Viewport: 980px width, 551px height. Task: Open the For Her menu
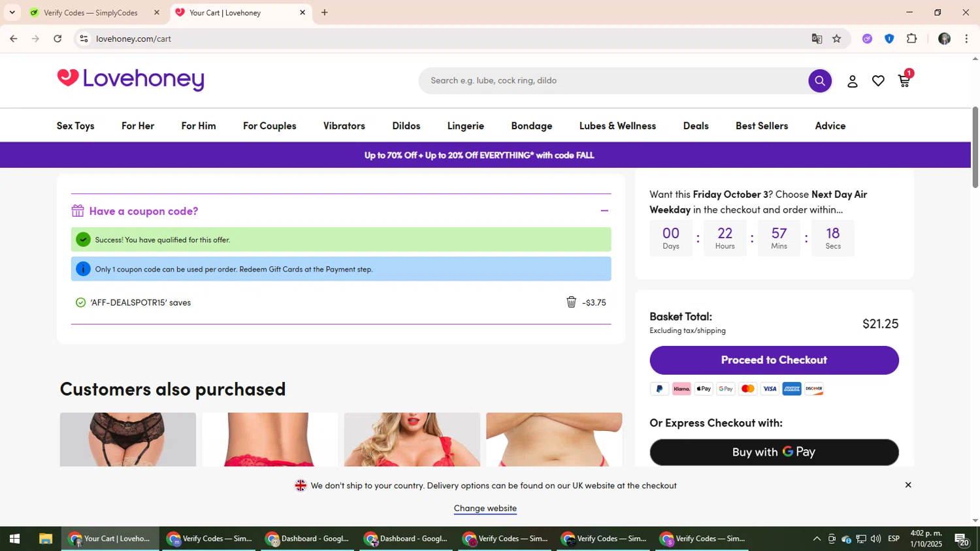coord(138,126)
